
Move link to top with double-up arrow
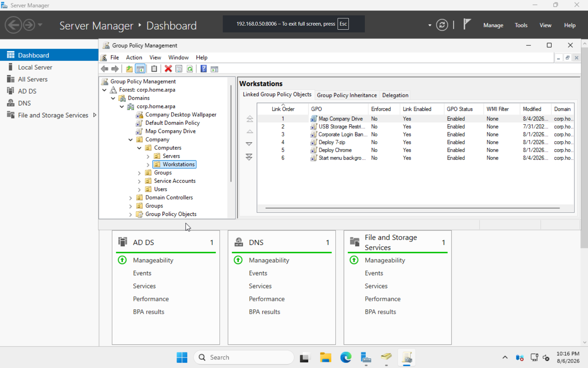tap(249, 119)
